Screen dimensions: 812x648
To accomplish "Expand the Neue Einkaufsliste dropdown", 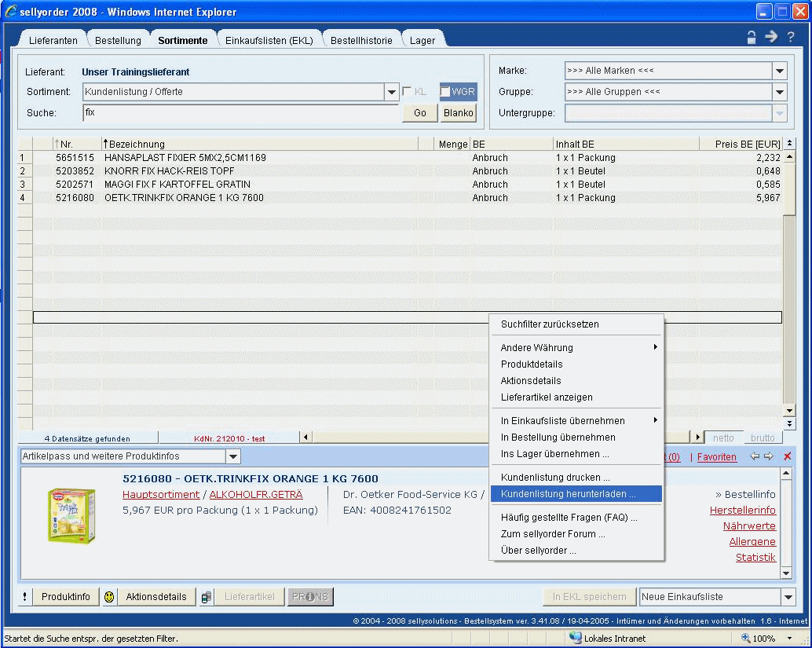I will tap(788, 597).
